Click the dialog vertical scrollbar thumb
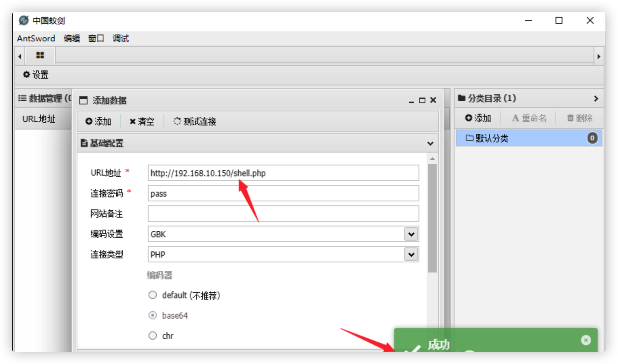This screenshot has width=618, height=364. 432,218
